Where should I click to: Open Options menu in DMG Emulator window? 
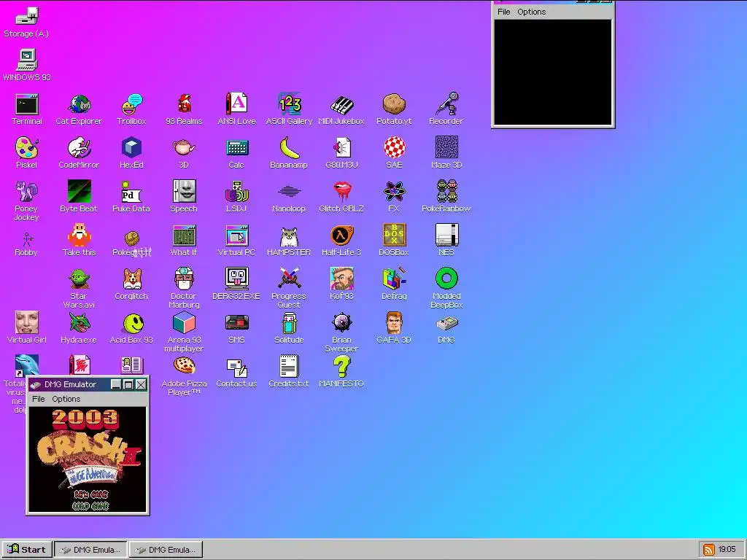66,399
